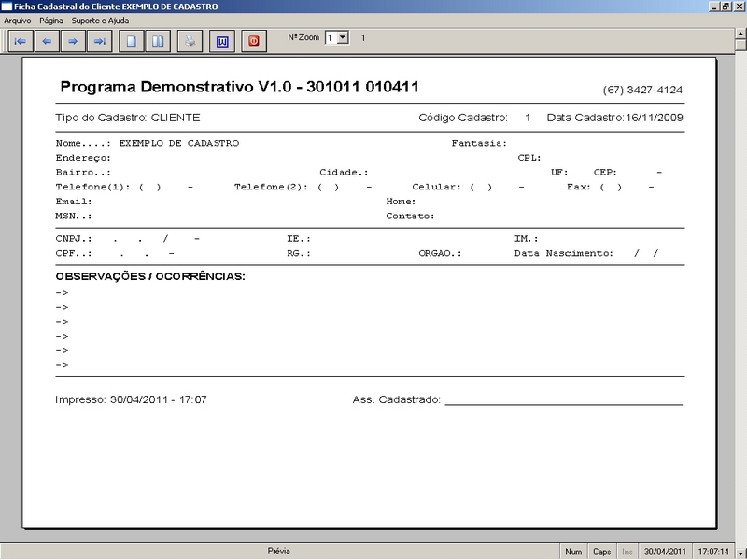Image resolution: width=747 pixels, height=560 pixels.
Task: Jump to the last page
Action: point(98,41)
